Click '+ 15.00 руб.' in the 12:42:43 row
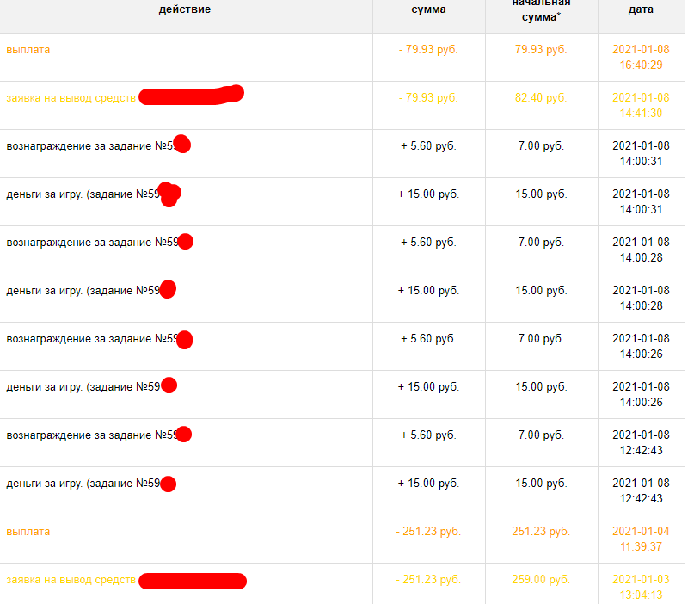Image resolution: width=700 pixels, height=604 pixels. 428,484
